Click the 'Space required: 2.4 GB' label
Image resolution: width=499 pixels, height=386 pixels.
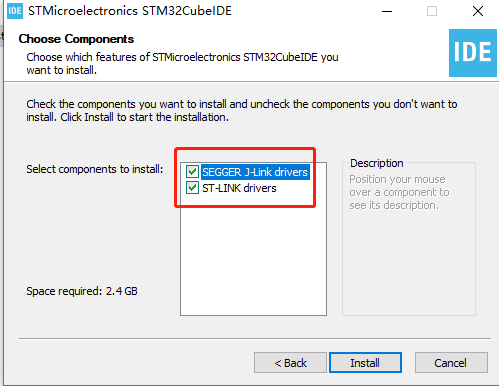pos(82,291)
